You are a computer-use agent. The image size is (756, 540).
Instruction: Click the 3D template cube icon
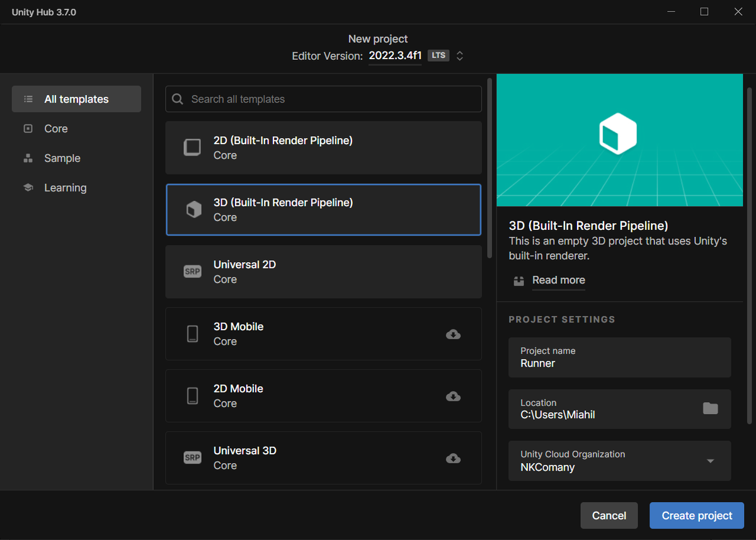[x=193, y=210]
